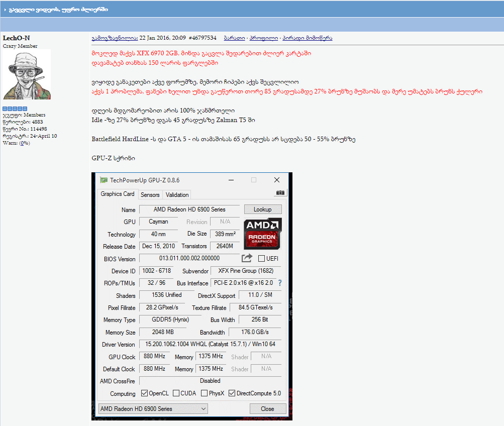The height and width of the screenshot is (426, 504).
Task: Click the LechO-N username
Action: (x=17, y=38)
